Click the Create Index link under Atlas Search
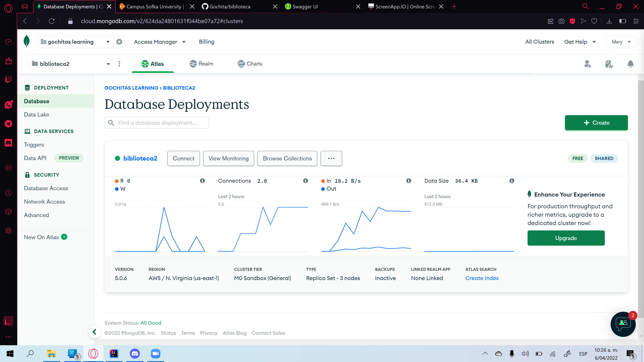 [482, 278]
